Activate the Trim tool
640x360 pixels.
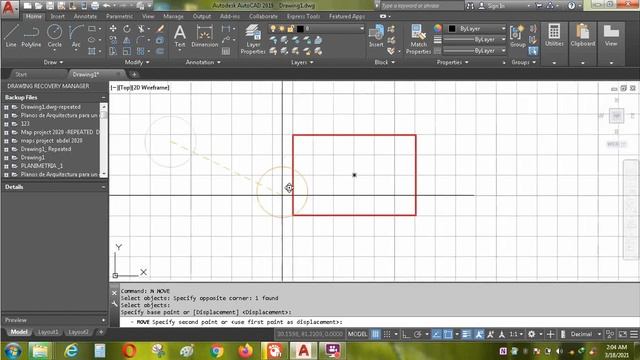(x=141, y=29)
